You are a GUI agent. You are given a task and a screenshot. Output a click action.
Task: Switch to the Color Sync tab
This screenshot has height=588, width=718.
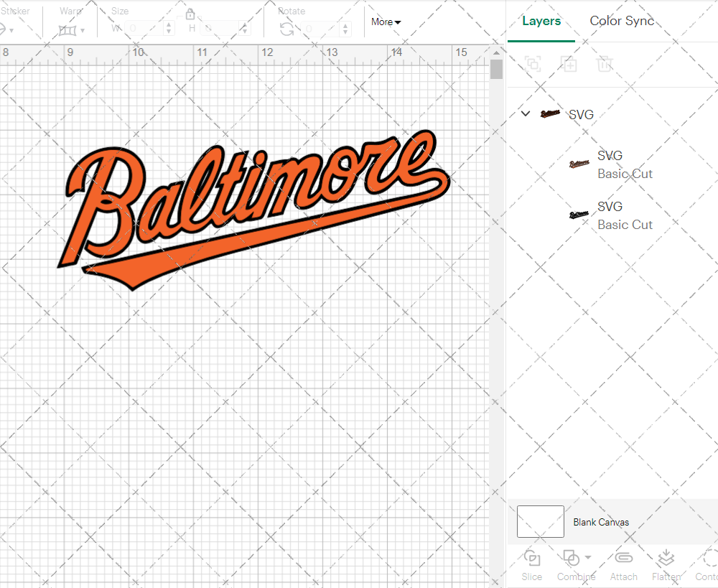click(622, 21)
